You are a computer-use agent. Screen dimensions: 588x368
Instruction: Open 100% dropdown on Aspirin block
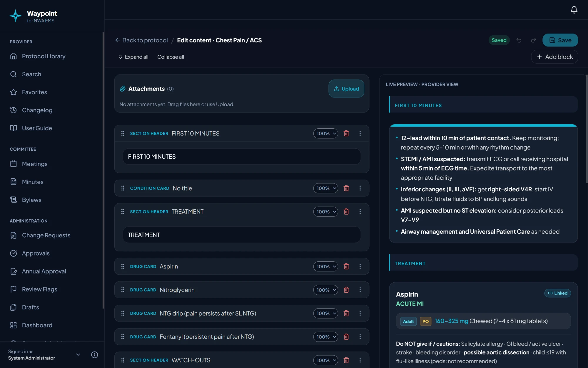click(326, 266)
